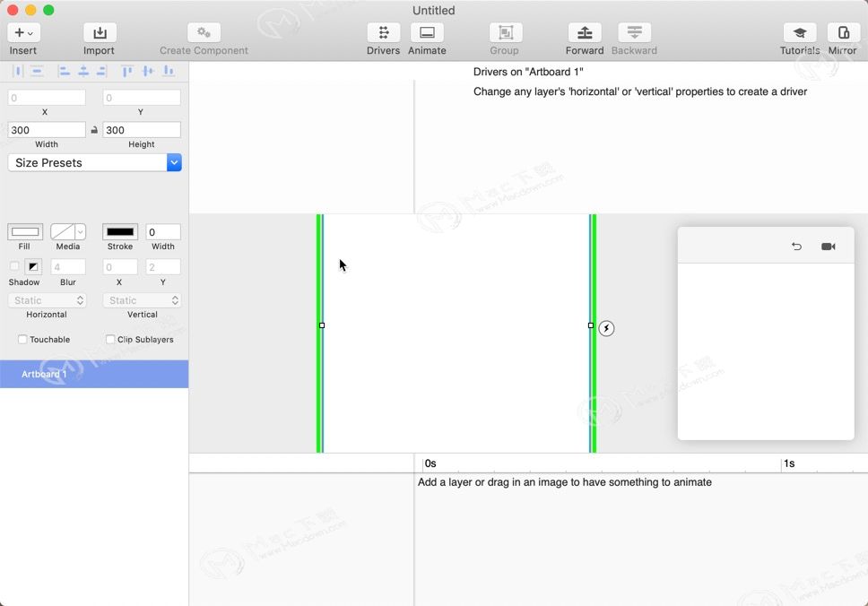Image resolution: width=868 pixels, height=606 pixels.
Task: Align layers to top edge icon
Action: click(127, 71)
